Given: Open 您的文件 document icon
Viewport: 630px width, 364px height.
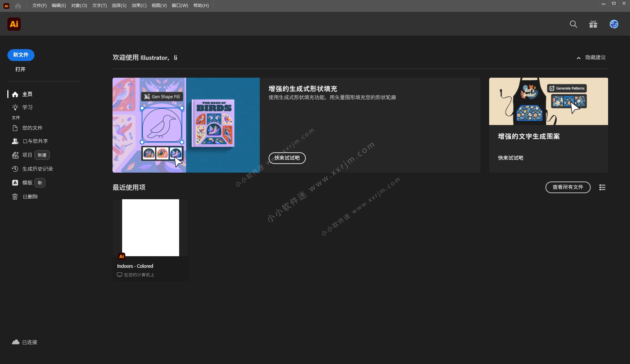Looking at the screenshot, I should click(x=15, y=128).
